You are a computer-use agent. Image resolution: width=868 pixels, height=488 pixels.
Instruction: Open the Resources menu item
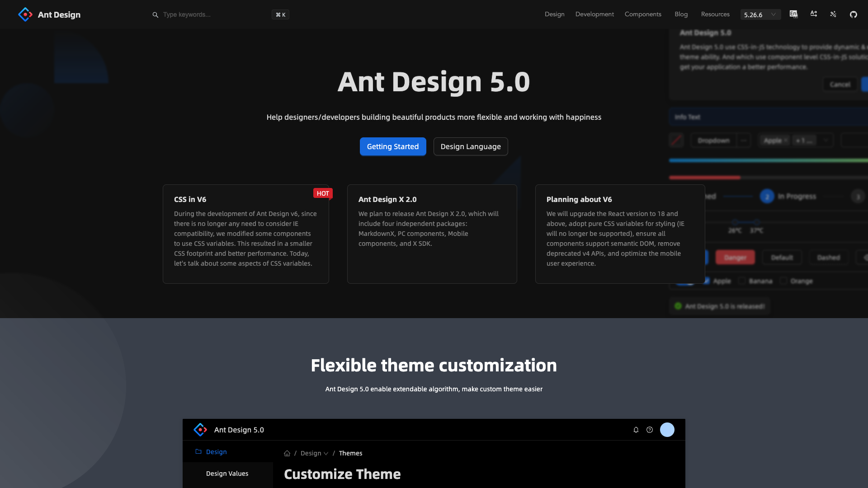tap(715, 14)
